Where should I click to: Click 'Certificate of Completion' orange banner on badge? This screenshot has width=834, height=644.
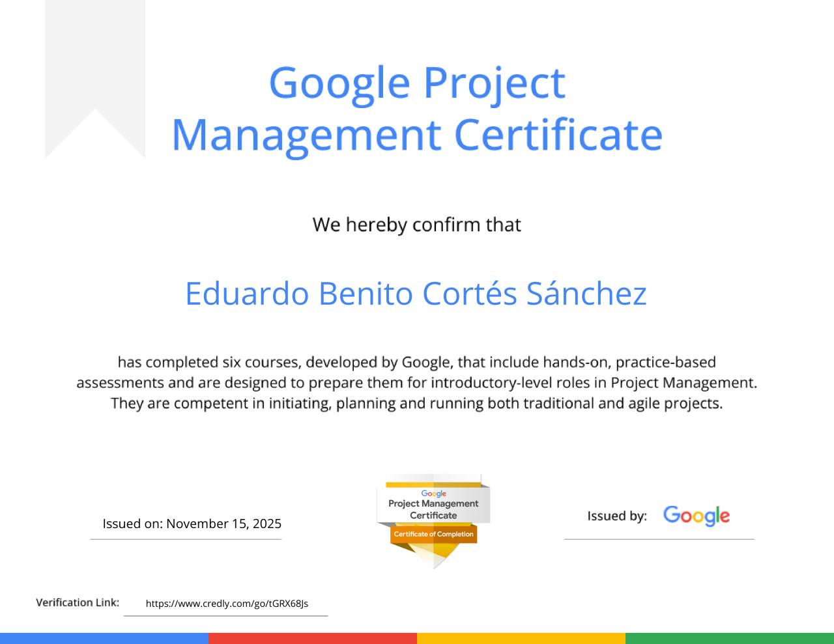click(434, 534)
